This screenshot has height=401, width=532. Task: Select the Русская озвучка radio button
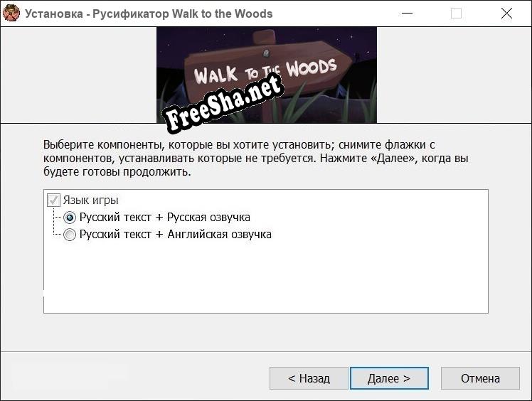pyautogui.click(x=70, y=218)
